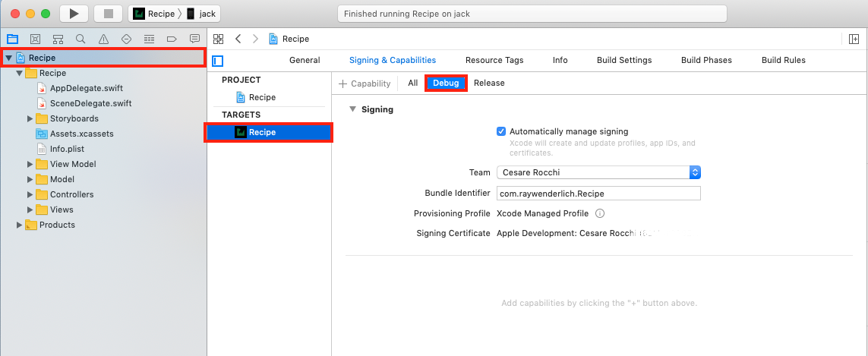868x356 pixels.
Task: Open the Source Control navigator
Action: [x=35, y=39]
